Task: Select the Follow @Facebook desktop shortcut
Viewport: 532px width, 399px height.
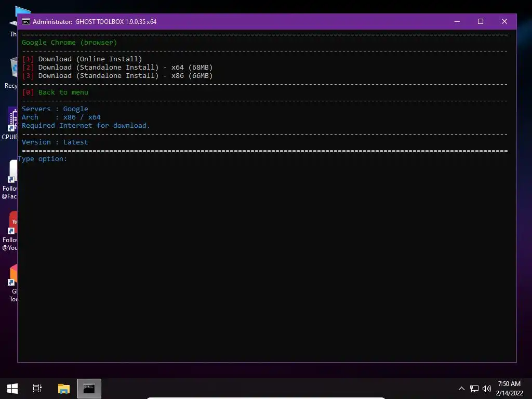Action: [10, 180]
